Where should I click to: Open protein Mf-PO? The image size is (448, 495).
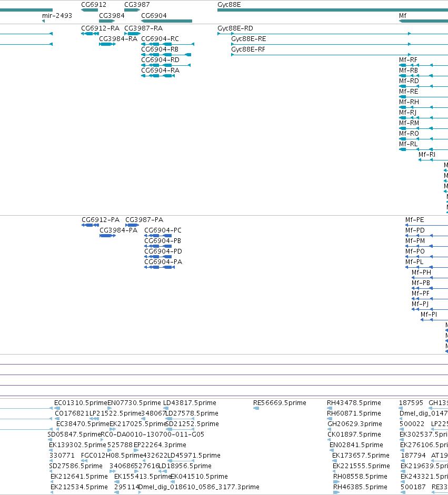pos(415,251)
